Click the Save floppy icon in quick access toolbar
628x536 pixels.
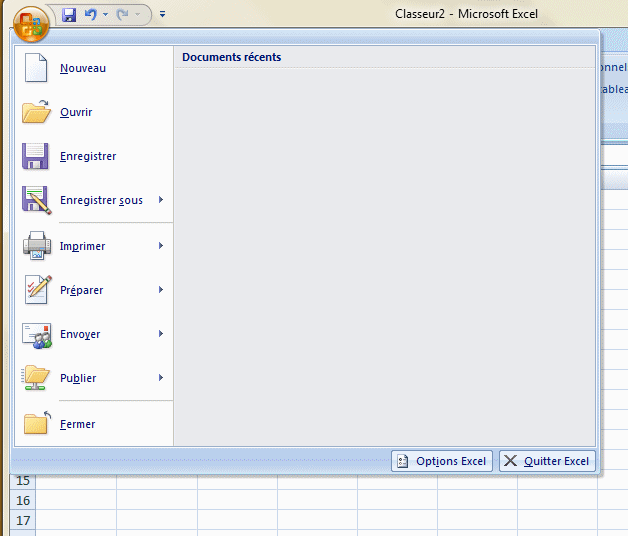pos(69,15)
